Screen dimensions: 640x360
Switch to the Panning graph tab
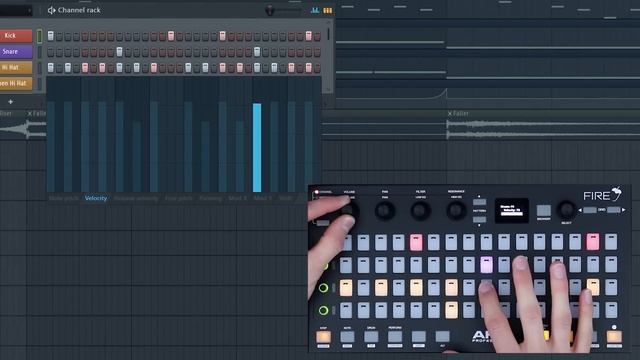[x=211, y=198]
